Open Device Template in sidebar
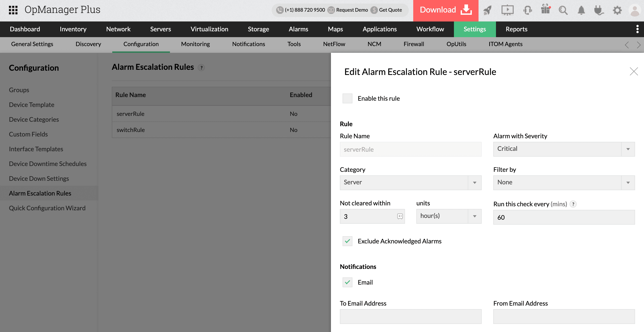The image size is (644, 332). pyautogui.click(x=32, y=105)
